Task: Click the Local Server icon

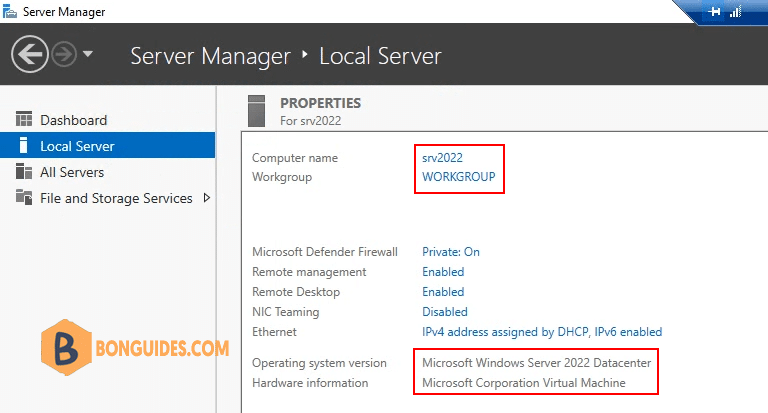Action: [x=24, y=146]
